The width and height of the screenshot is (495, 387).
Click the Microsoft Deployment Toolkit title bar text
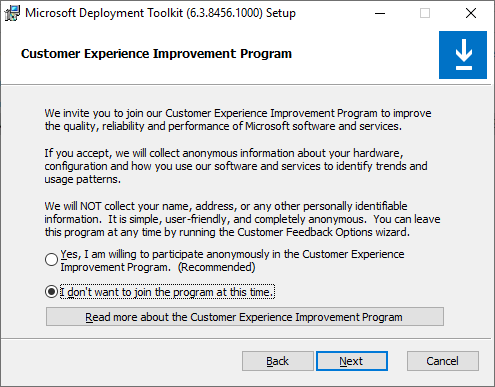coord(160,13)
